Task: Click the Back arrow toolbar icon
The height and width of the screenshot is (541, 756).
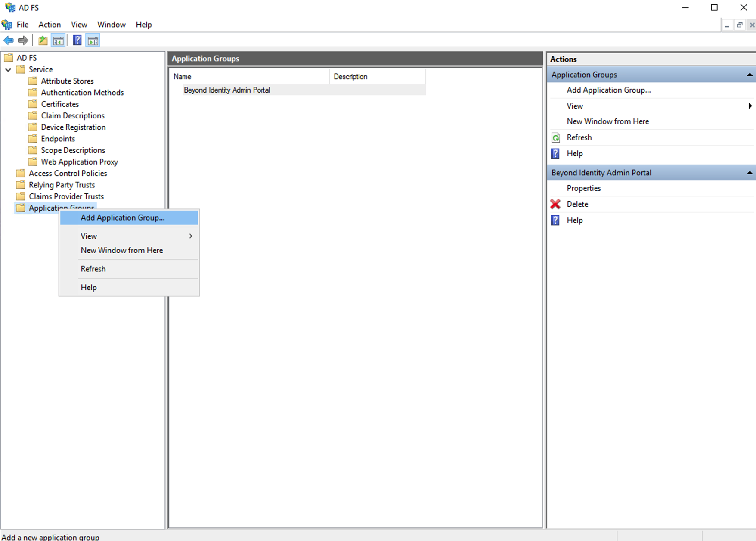Action: (x=9, y=40)
